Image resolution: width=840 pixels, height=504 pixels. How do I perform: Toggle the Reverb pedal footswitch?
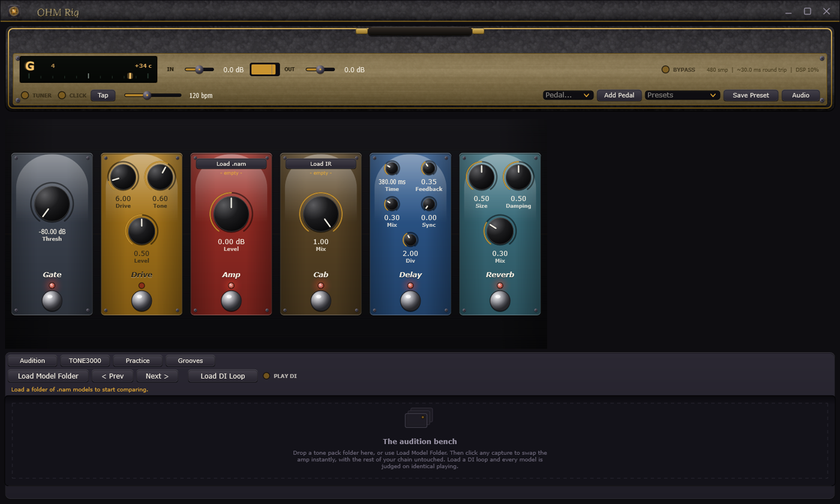click(500, 301)
